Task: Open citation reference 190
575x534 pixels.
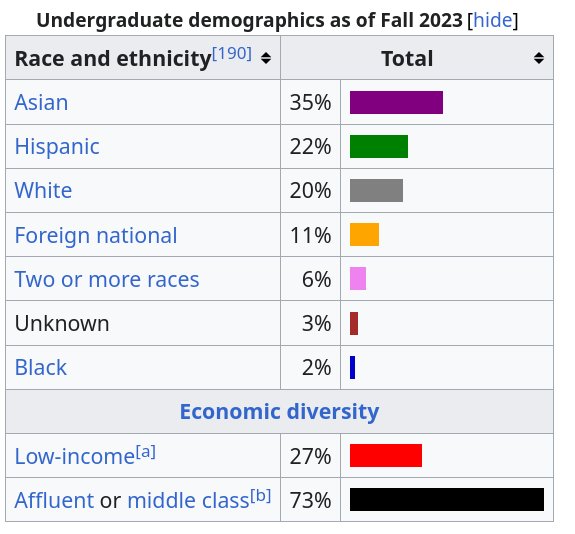Action: (232, 54)
